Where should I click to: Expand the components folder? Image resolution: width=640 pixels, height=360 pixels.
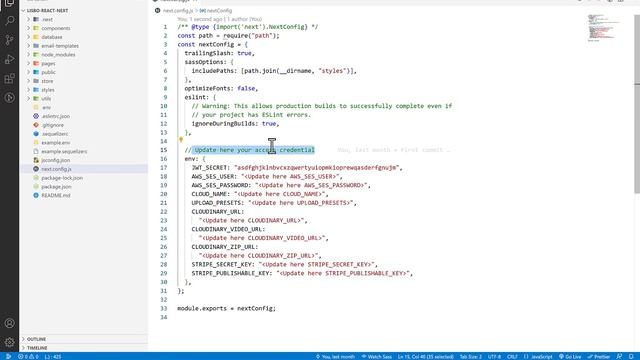[29, 28]
